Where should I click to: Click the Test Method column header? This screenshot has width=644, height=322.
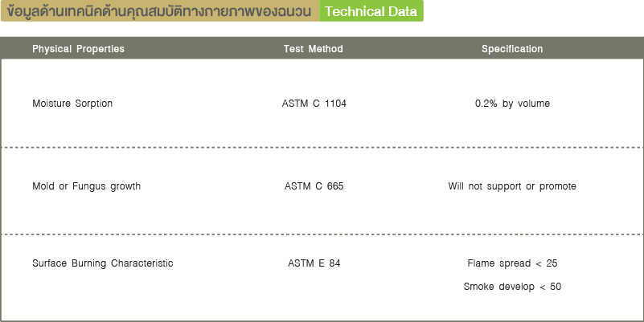[x=313, y=49]
